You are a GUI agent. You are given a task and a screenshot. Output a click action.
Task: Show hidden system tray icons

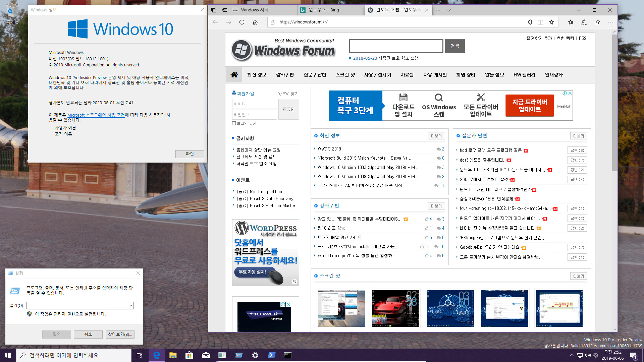click(x=572, y=355)
